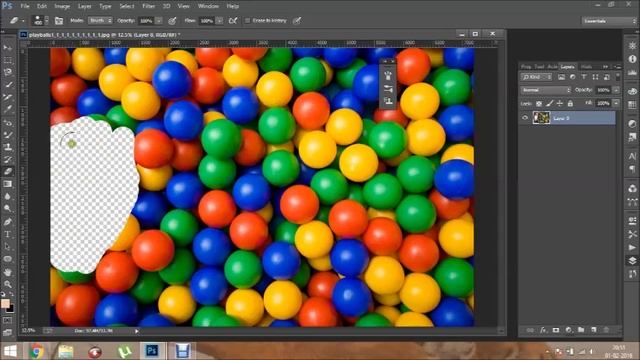Open eraser Opacity slider arrow
Viewport: 640px width, 360px height.
(159, 20)
